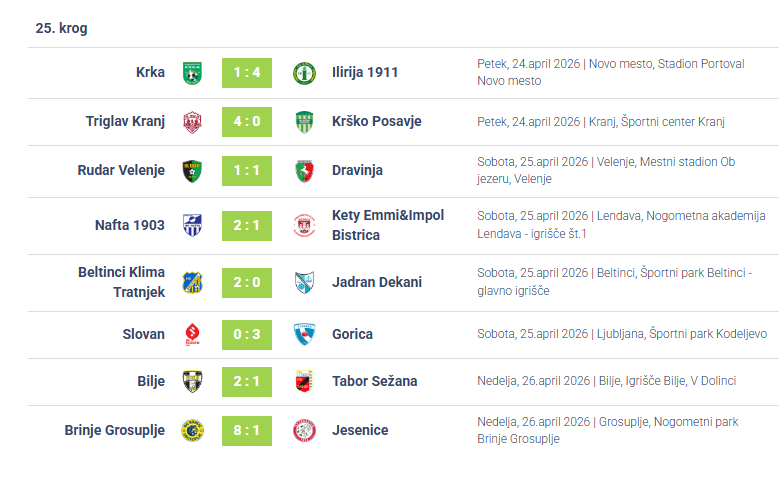Open the Slovan vs Gorica 0:3 score
The image size is (779, 482).
tap(247, 334)
